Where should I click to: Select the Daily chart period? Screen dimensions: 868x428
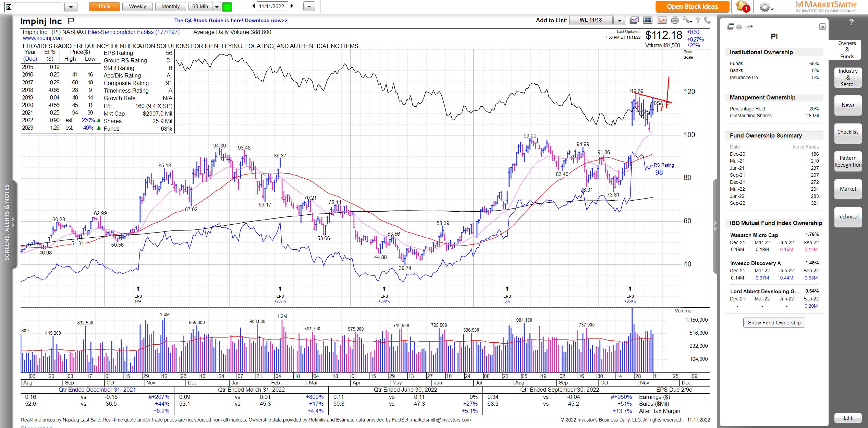click(x=105, y=7)
